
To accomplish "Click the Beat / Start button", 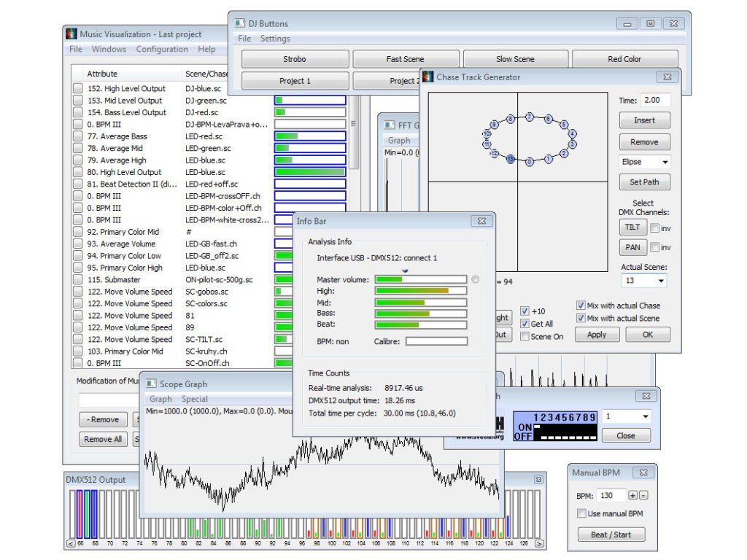I will pos(611,534).
